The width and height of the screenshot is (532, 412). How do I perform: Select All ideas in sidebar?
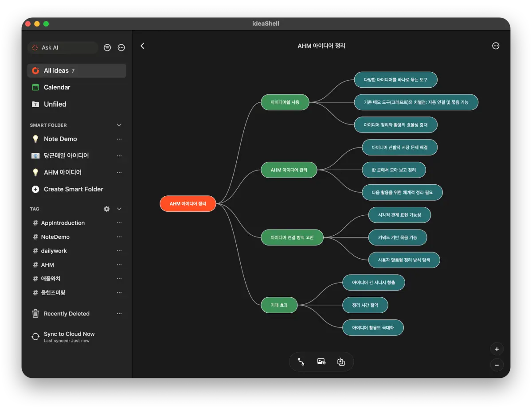(x=77, y=70)
